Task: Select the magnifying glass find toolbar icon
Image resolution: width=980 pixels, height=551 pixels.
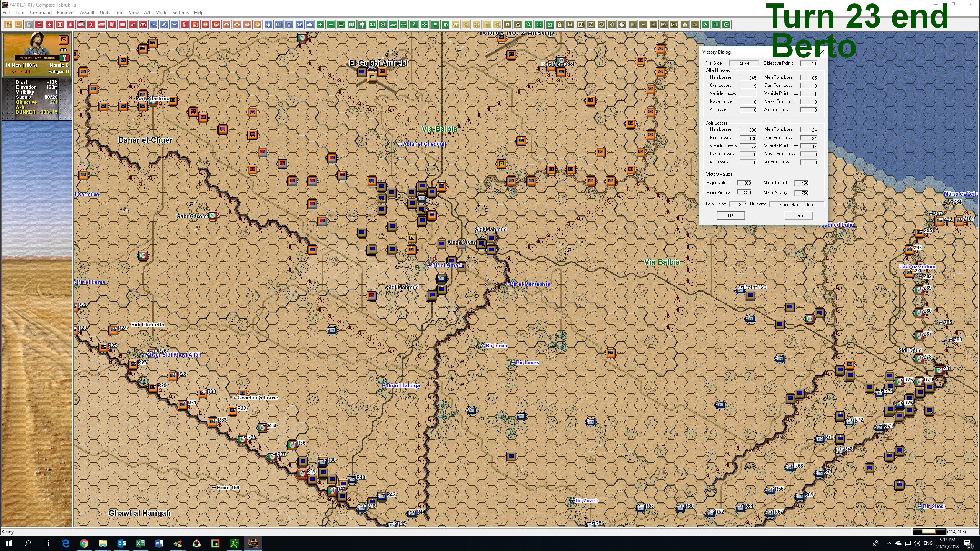Action: point(528,24)
